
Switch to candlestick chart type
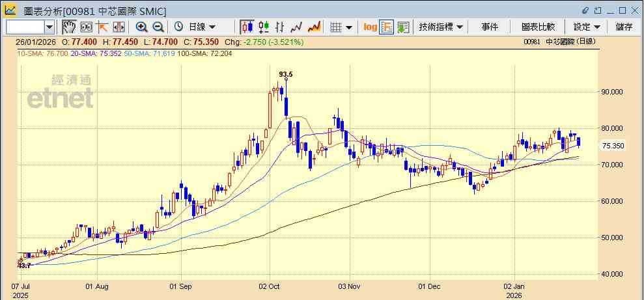247,27
